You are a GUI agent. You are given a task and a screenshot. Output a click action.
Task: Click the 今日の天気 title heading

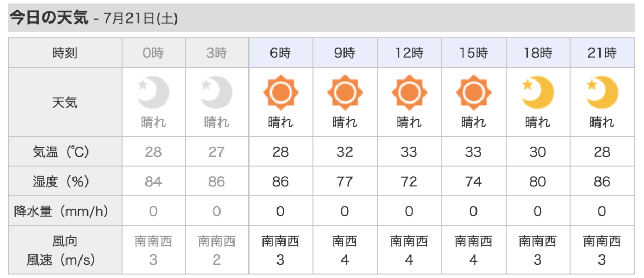(48, 18)
